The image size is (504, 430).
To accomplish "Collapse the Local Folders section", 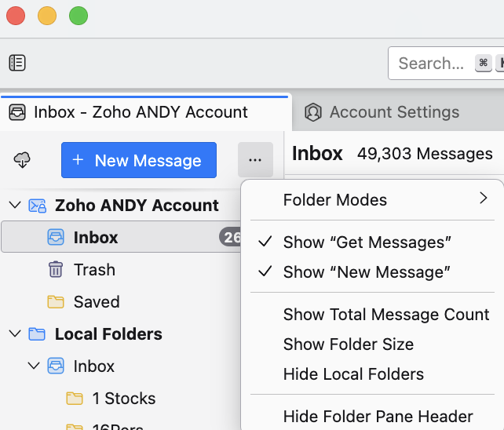I will 14,334.
